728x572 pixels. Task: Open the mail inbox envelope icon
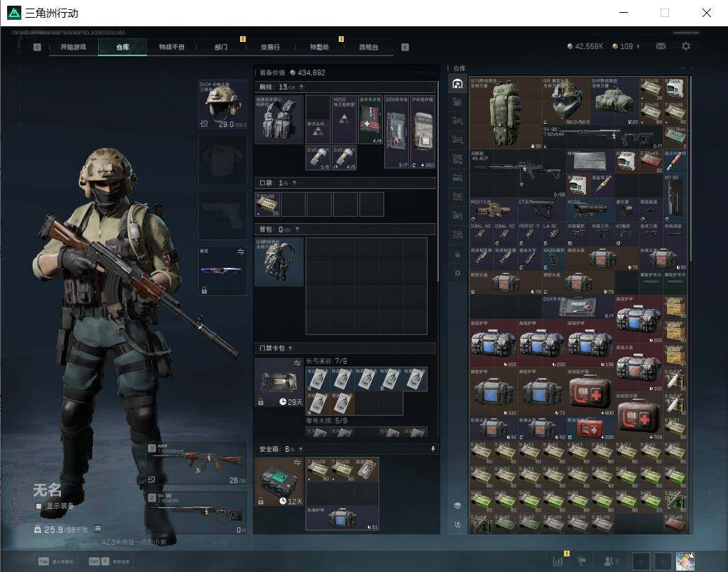pos(661,46)
